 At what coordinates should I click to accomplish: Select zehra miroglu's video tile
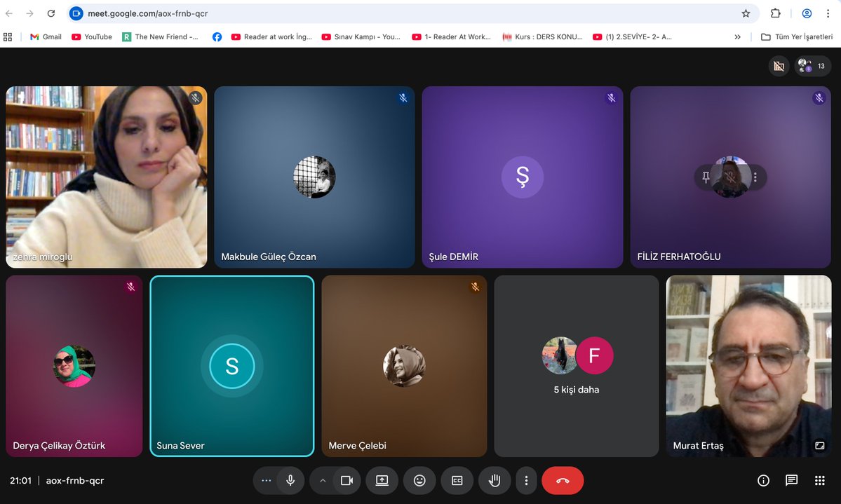(x=106, y=177)
